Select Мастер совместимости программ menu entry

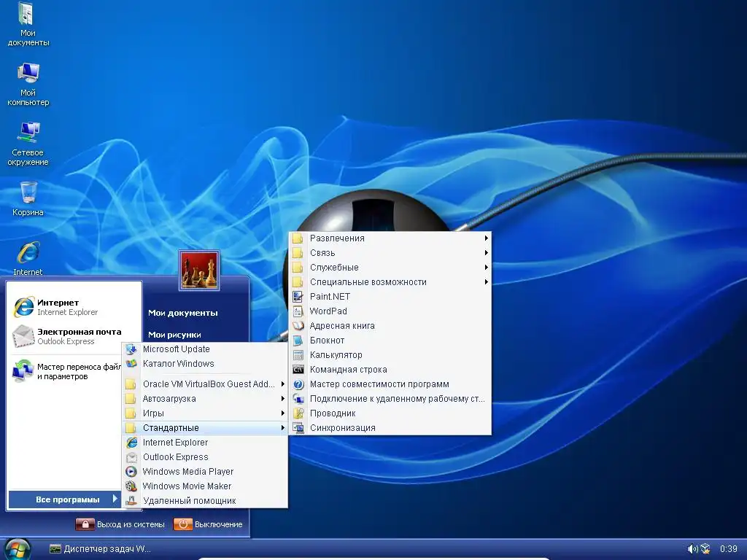(390, 384)
